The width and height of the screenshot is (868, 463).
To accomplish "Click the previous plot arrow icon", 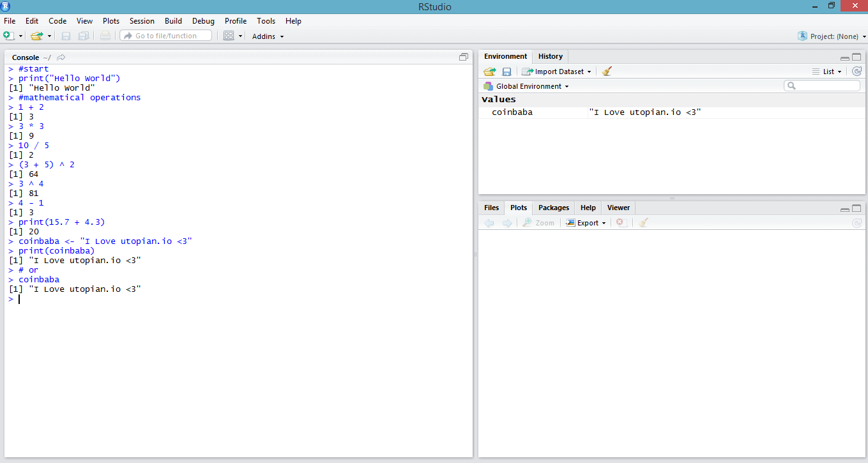I will click(x=489, y=223).
